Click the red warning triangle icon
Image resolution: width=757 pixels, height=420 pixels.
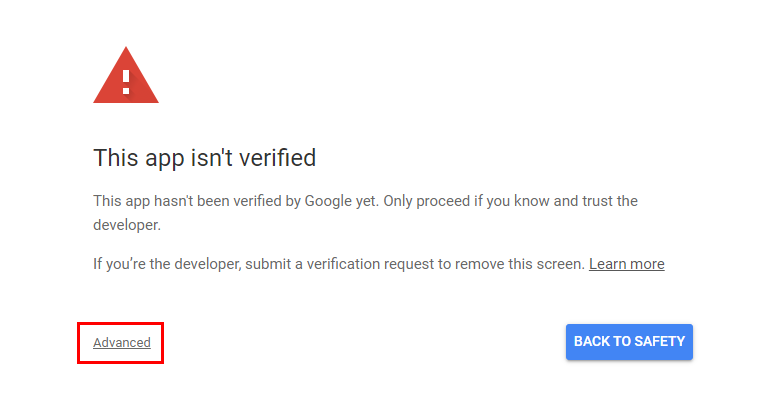[126, 75]
